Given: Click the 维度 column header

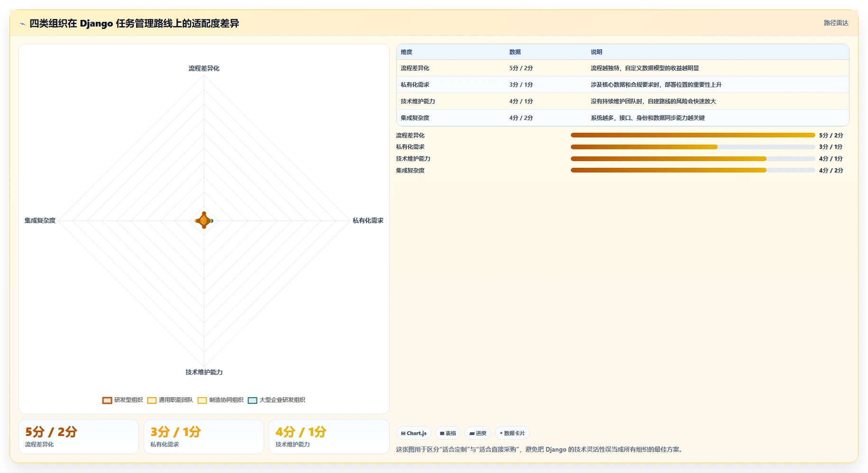Looking at the screenshot, I should (x=406, y=52).
